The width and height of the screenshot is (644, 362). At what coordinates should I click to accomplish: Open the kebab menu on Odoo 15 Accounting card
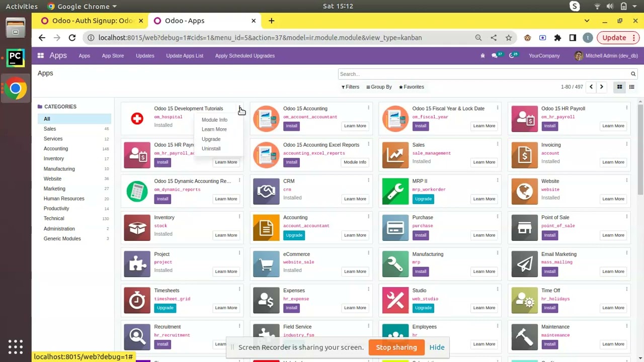[368, 108]
